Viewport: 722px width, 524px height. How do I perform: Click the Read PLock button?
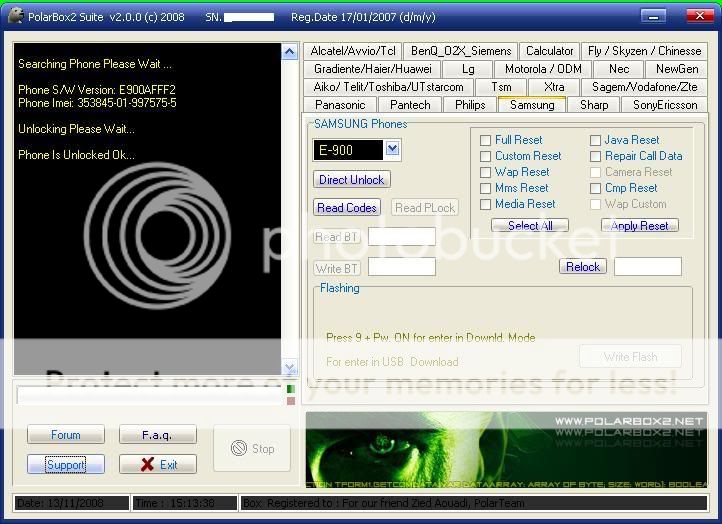(425, 208)
